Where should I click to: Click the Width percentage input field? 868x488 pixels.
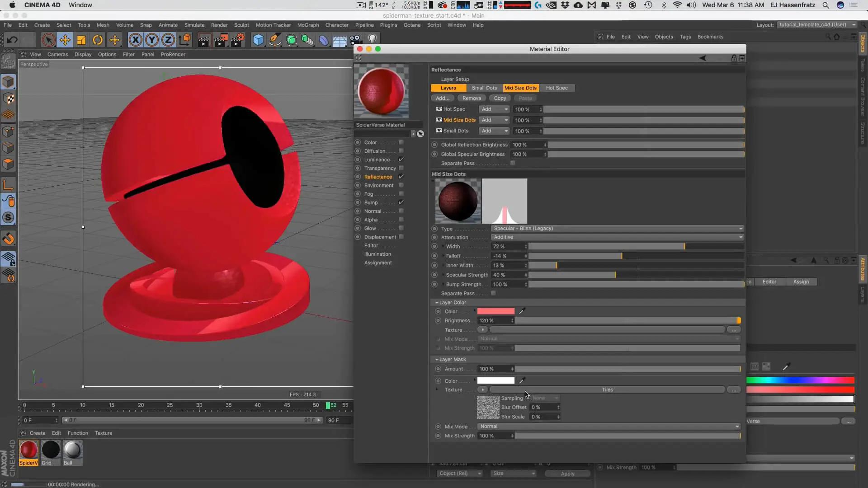(x=509, y=246)
